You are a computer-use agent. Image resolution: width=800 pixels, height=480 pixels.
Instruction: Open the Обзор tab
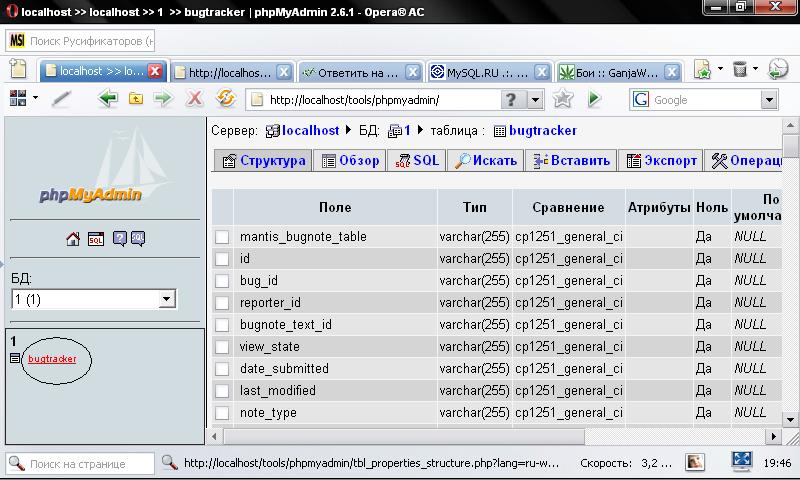coord(350,161)
